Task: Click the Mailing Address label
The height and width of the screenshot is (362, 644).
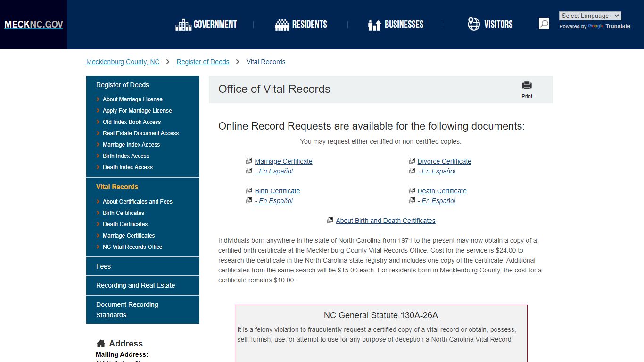Action: pyautogui.click(x=122, y=354)
